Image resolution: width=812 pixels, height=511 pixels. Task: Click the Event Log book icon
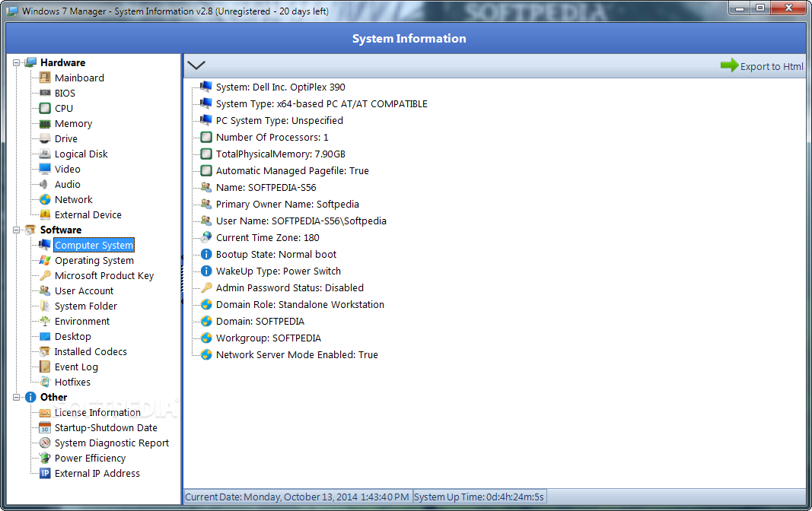coord(45,367)
